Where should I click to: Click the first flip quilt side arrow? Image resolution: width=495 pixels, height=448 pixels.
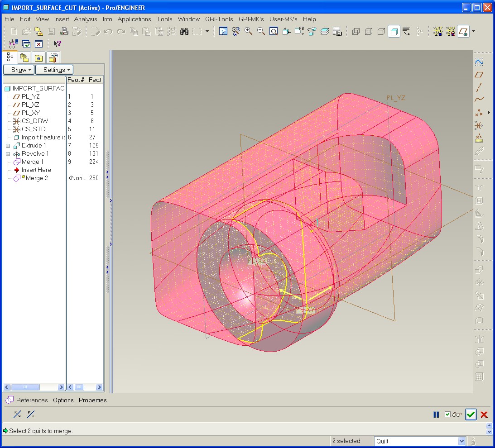click(x=17, y=414)
